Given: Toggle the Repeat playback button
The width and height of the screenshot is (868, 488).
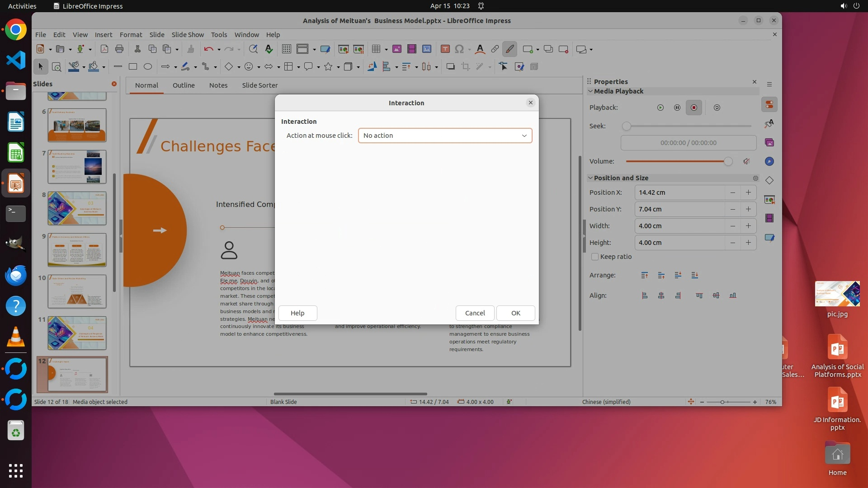Looking at the screenshot, I should 717,108.
